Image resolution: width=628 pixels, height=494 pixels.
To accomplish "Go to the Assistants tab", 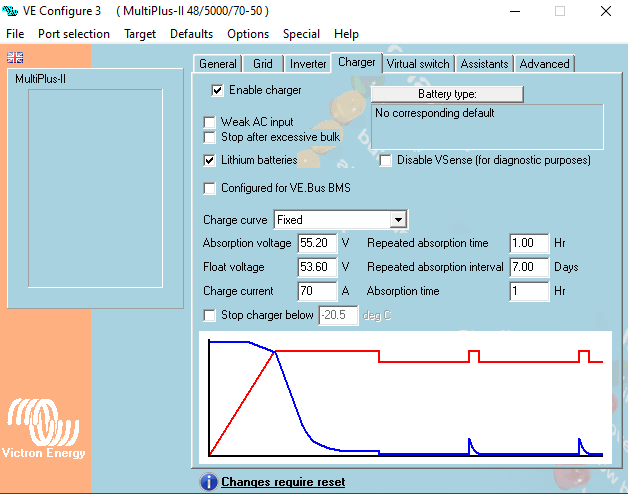I will [484, 64].
